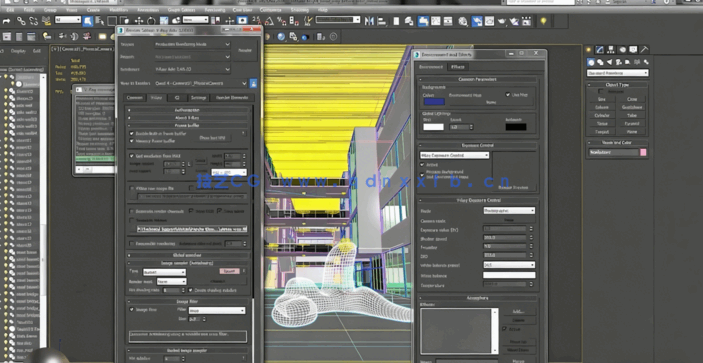Image resolution: width=703 pixels, height=363 pixels.
Task: Open the Renderer dropdown in Render Setup
Action: coord(192,69)
